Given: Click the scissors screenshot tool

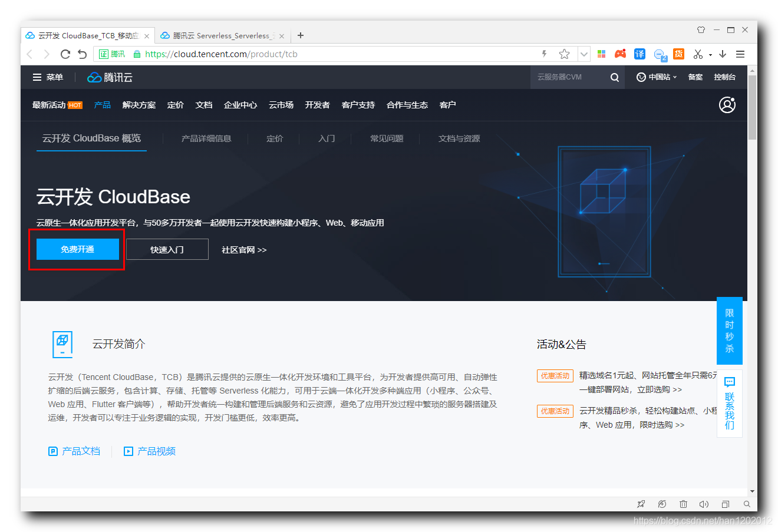Looking at the screenshot, I should [x=698, y=54].
